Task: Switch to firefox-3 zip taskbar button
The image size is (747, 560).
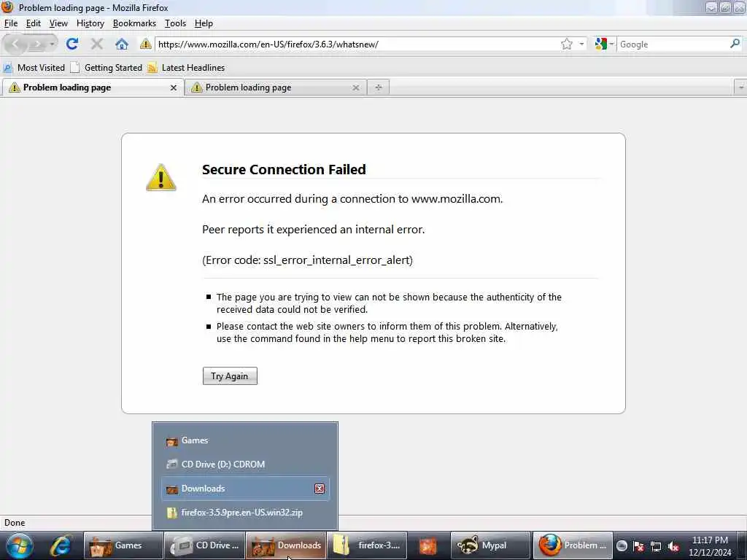Action: (x=367, y=545)
